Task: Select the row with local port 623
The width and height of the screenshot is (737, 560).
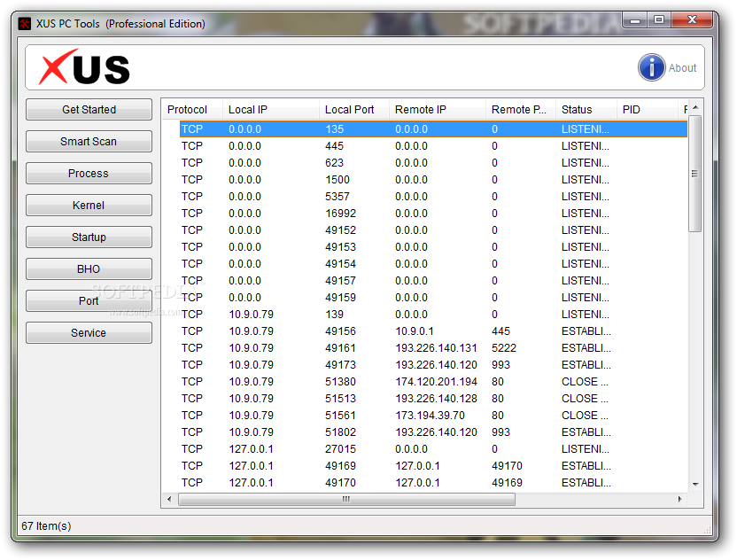Action: [x=433, y=163]
